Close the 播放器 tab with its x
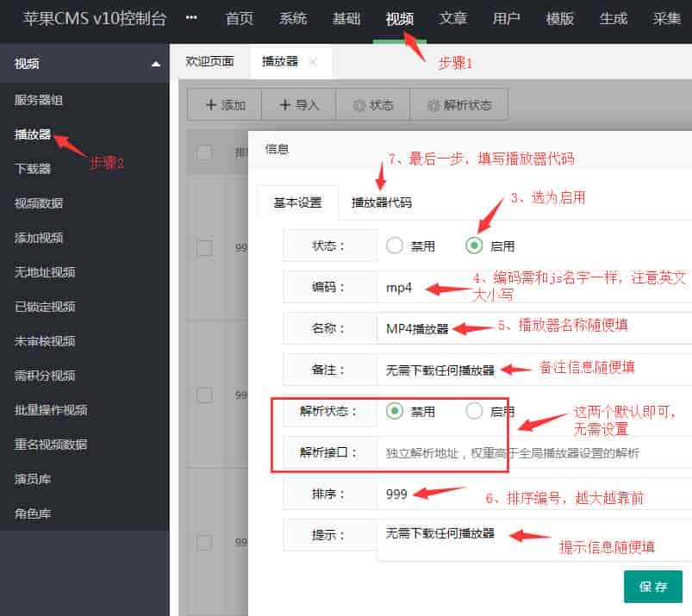The image size is (692, 616). pos(313,61)
